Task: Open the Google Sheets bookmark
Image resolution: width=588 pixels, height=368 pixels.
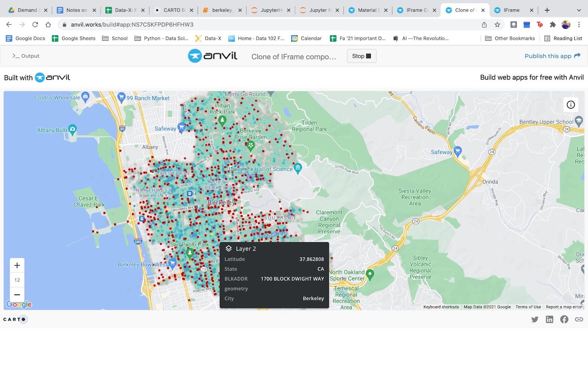Action: coord(73,38)
